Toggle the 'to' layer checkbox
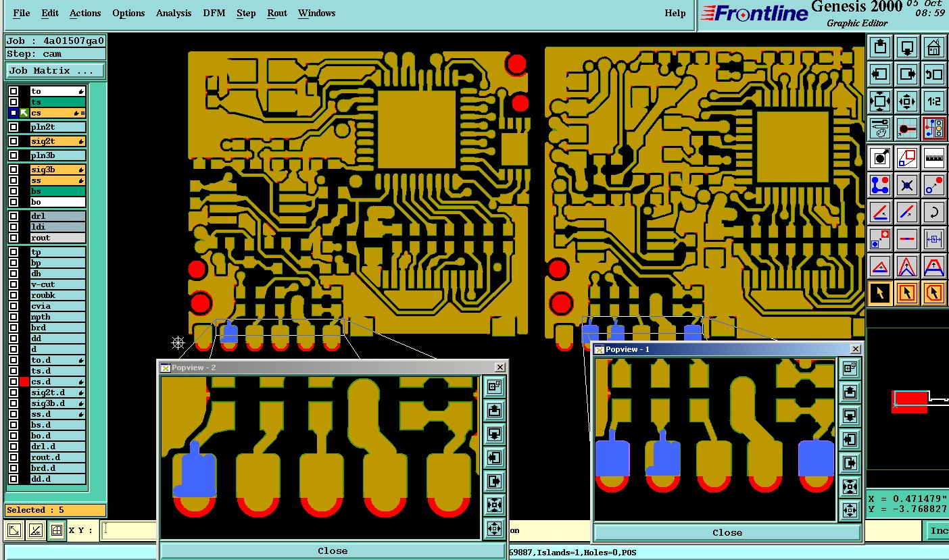This screenshot has width=949, height=560. pos(14,91)
